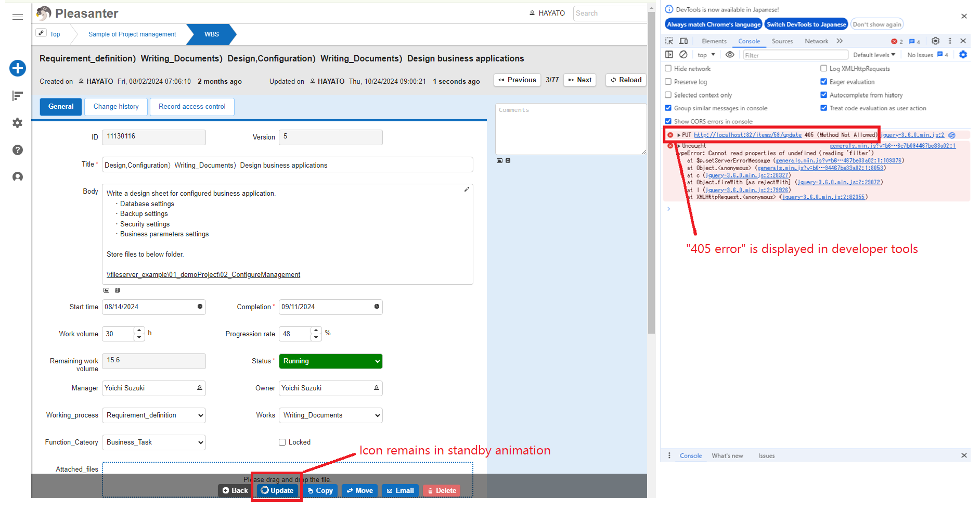Viewport: 980px width, 507px height.
Task: Switch to DevTools Network tab
Action: coord(816,41)
